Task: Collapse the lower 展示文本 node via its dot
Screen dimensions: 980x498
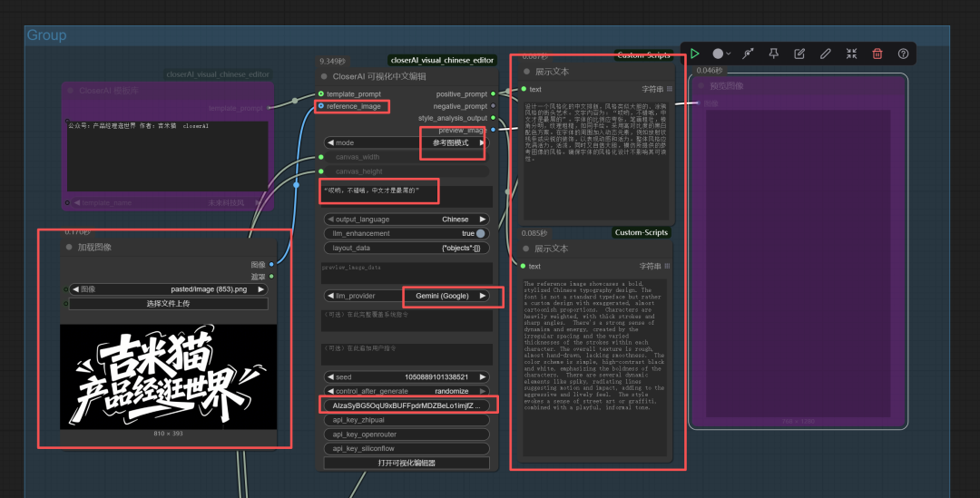Action: pyautogui.click(x=526, y=248)
